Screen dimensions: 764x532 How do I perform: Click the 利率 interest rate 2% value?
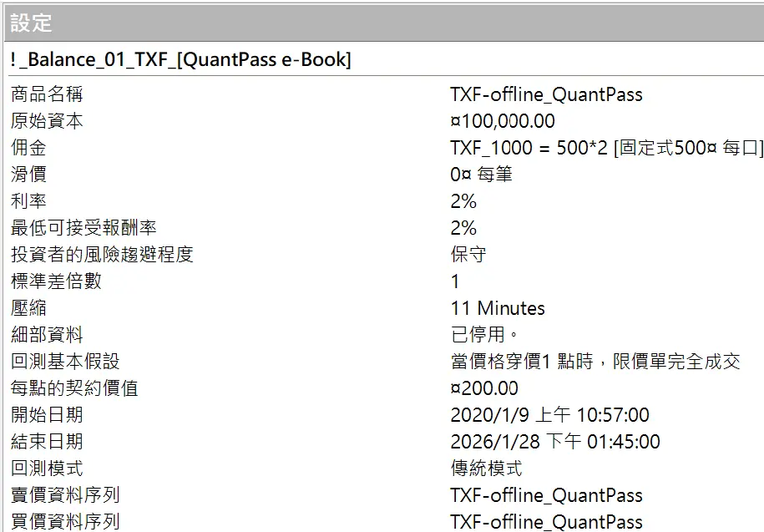click(464, 200)
